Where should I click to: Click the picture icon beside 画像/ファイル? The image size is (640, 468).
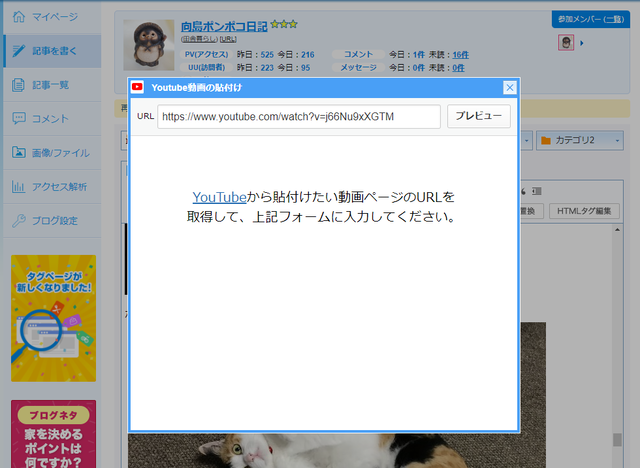(x=18, y=152)
